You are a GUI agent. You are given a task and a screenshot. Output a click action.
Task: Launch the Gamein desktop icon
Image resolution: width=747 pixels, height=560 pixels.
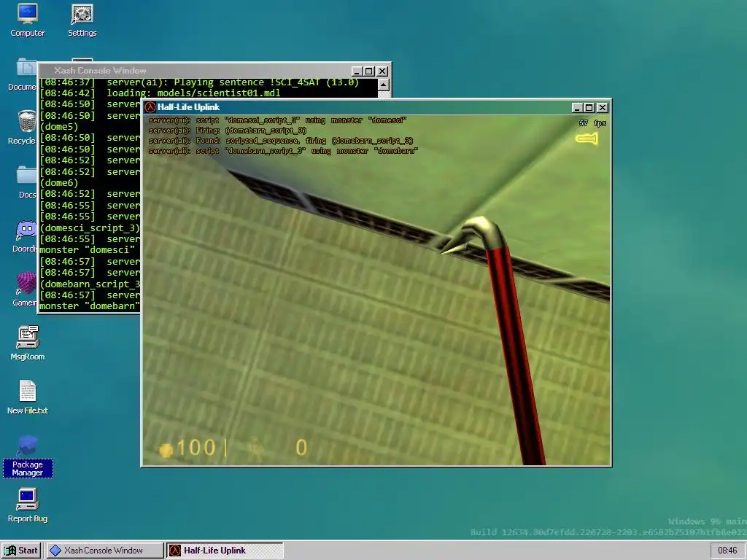tap(25, 290)
